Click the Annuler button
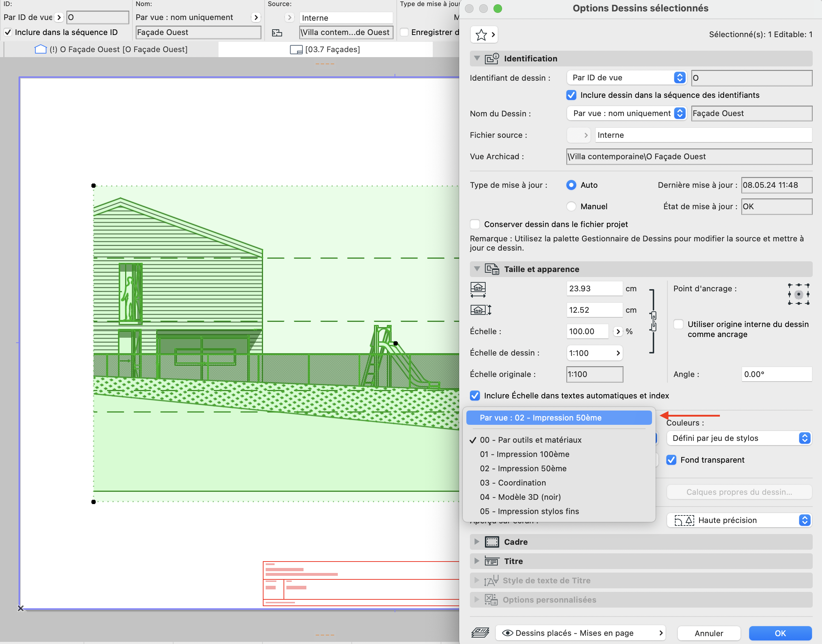 (x=709, y=633)
